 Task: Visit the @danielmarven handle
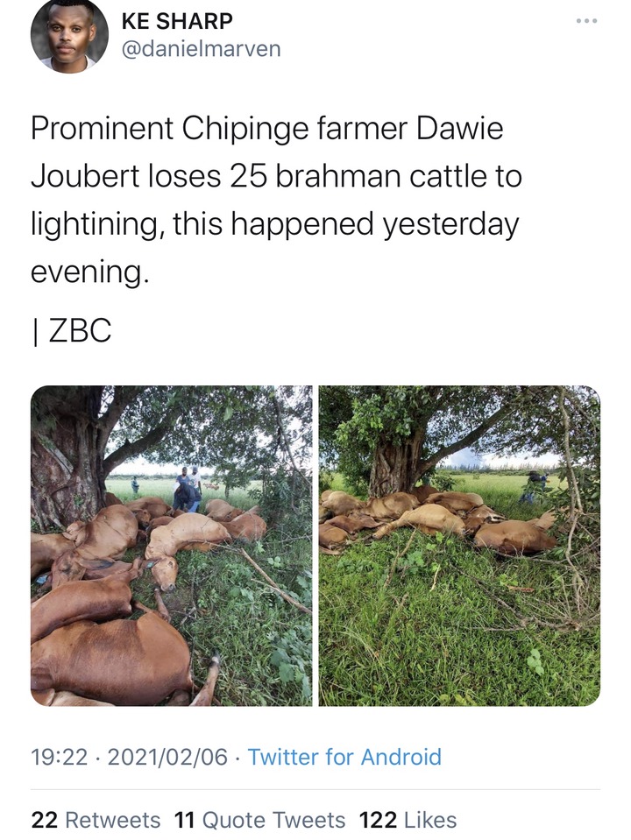(x=201, y=49)
